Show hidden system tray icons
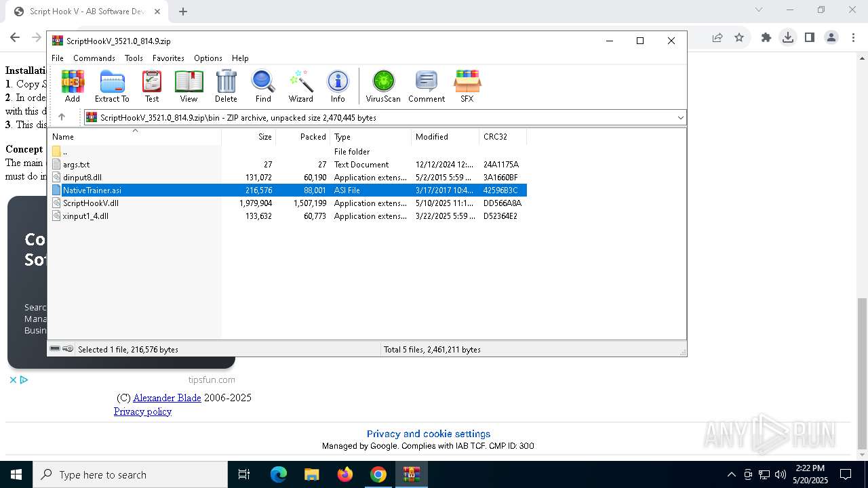This screenshot has height=488, width=868. coord(731,474)
